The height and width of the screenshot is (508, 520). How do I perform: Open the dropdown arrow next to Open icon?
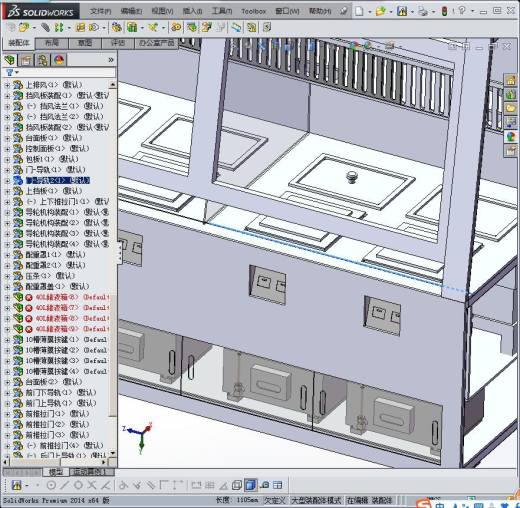tap(391, 12)
